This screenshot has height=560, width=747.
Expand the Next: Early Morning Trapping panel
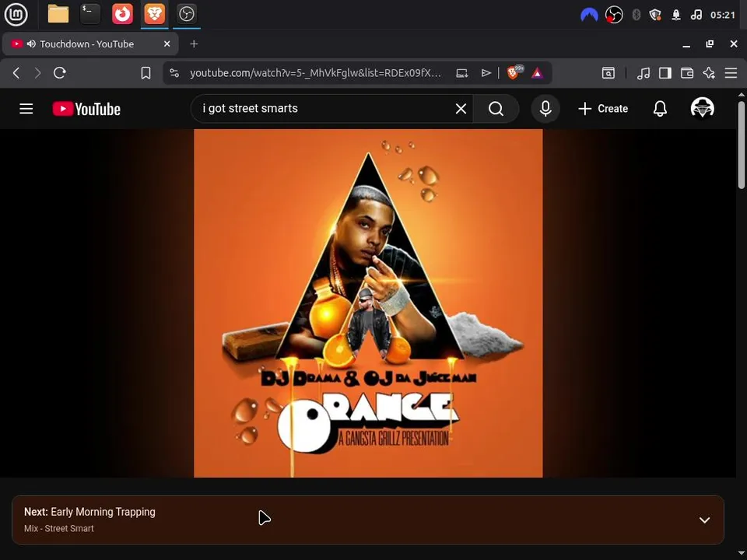(704, 520)
